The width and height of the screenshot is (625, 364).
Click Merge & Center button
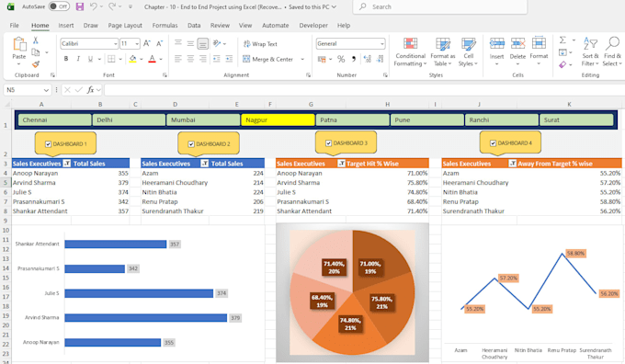267,59
